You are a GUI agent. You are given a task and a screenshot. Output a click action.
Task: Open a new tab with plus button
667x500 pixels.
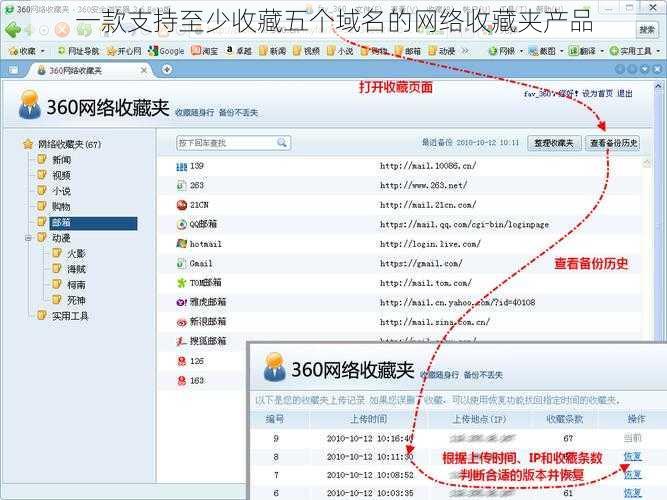tap(167, 69)
